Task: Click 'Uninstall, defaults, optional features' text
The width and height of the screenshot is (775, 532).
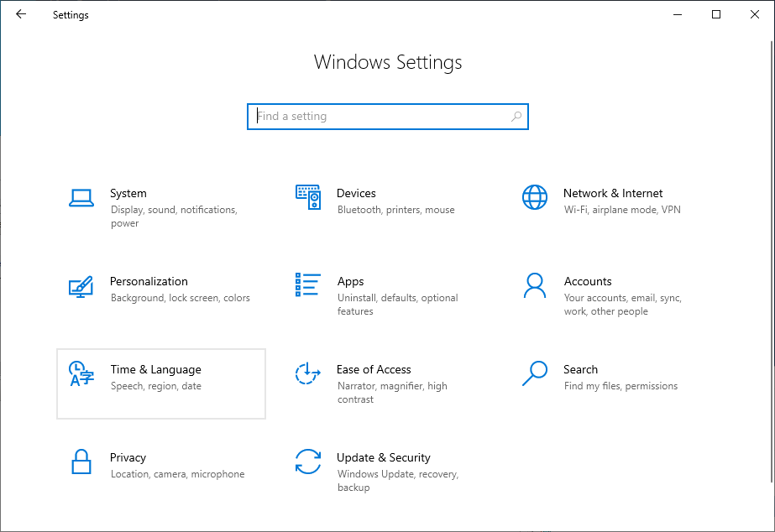Action: (398, 305)
